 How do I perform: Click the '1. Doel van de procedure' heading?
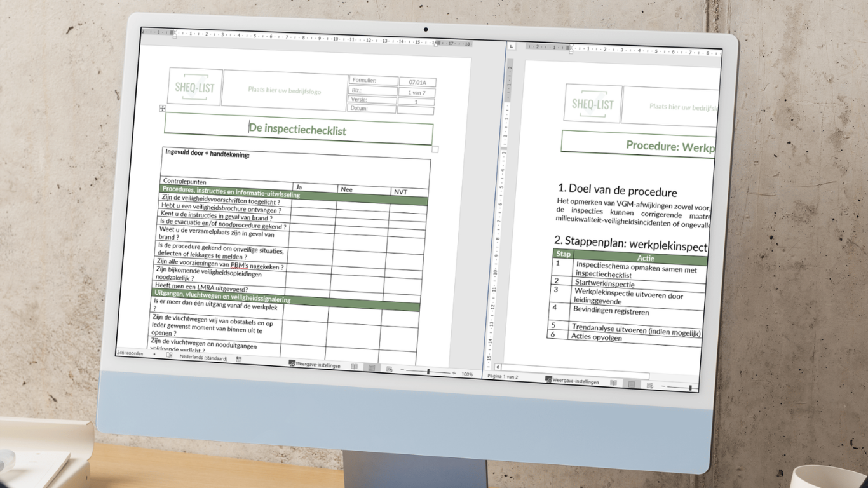point(618,191)
